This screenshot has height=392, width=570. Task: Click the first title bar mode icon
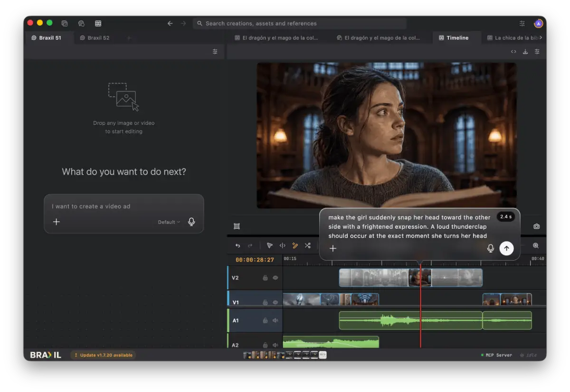point(65,23)
